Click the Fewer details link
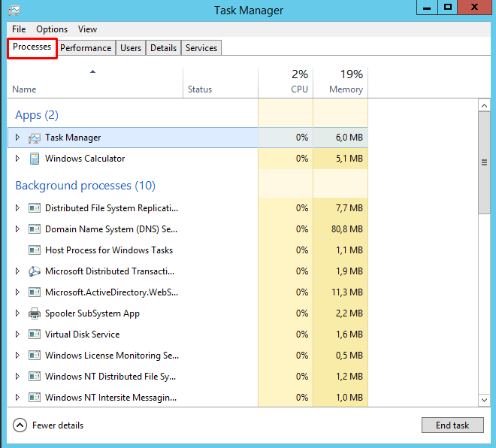The image size is (496, 448). pyautogui.click(x=58, y=425)
